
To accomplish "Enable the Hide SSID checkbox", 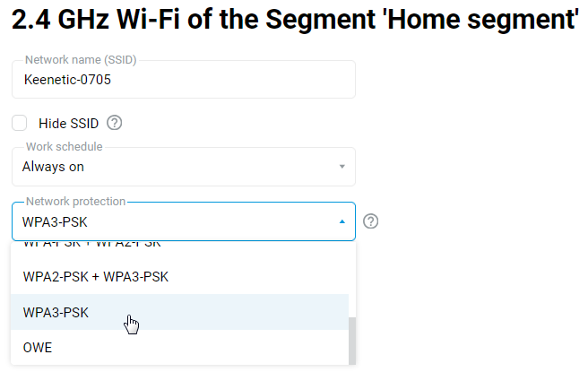I will tap(20, 123).
